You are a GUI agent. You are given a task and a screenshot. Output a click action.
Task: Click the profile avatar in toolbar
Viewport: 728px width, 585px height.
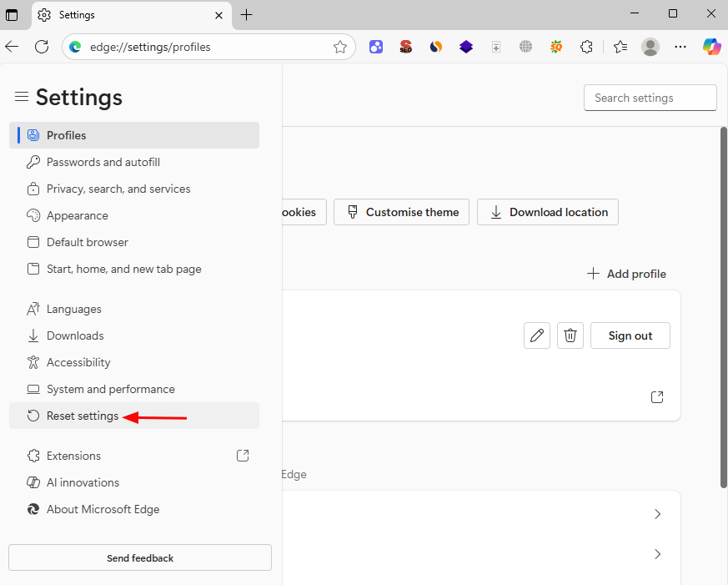point(650,47)
